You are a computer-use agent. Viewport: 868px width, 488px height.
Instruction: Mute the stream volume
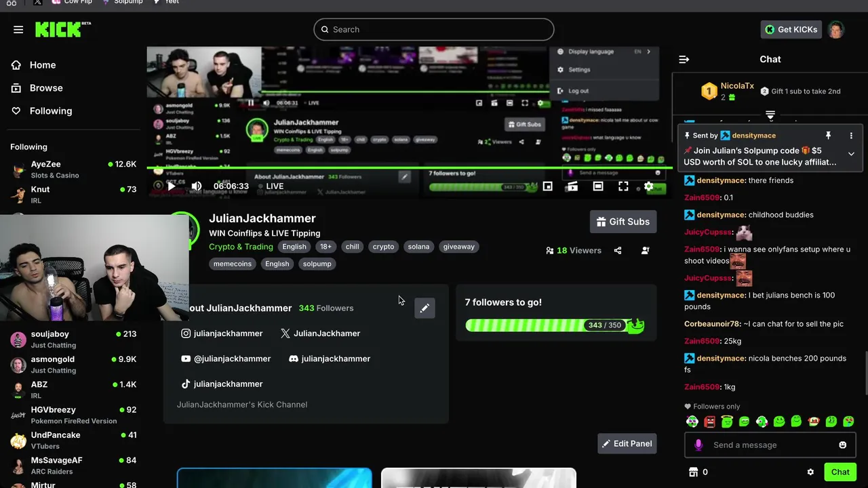pyautogui.click(x=197, y=186)
